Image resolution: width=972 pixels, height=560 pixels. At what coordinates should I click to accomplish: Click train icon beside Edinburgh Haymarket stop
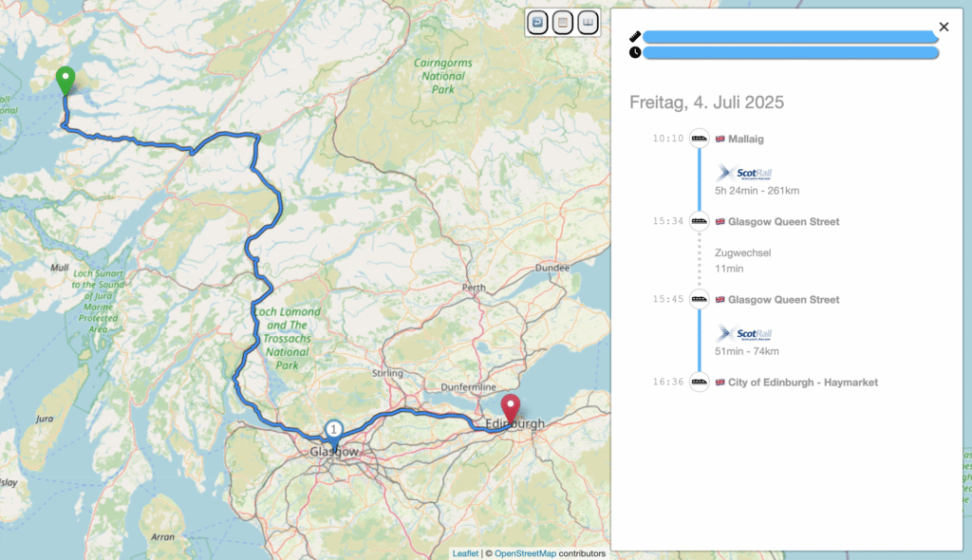[x=700, y=382]
